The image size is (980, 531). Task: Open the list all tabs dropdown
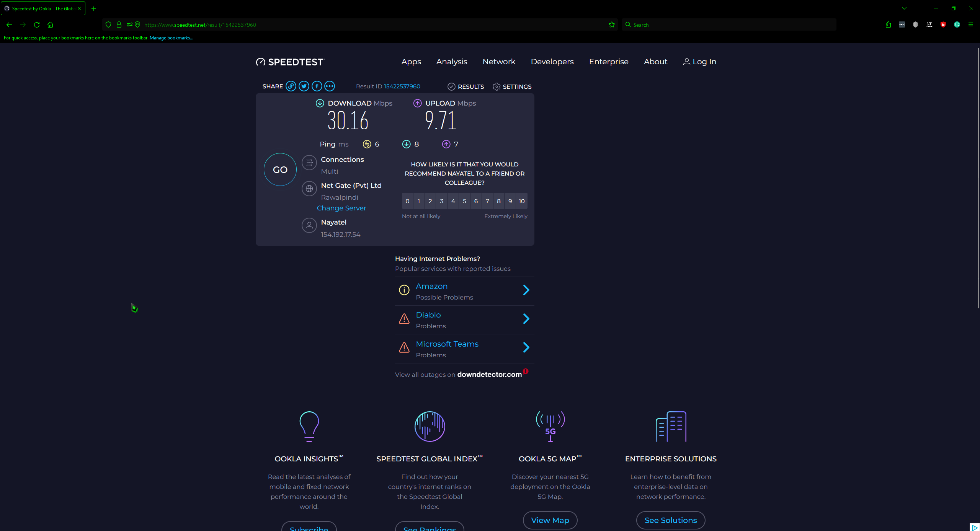coord(904,8)
